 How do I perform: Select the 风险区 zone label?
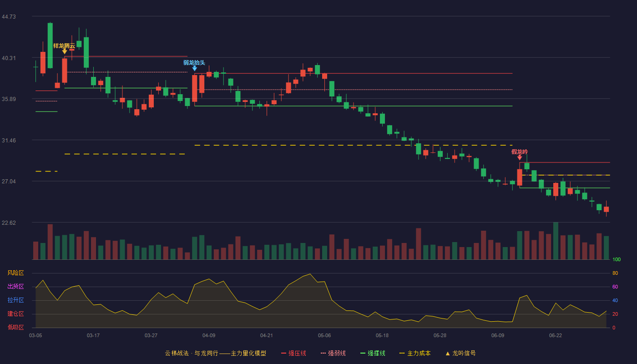click(x=15, y=273)
